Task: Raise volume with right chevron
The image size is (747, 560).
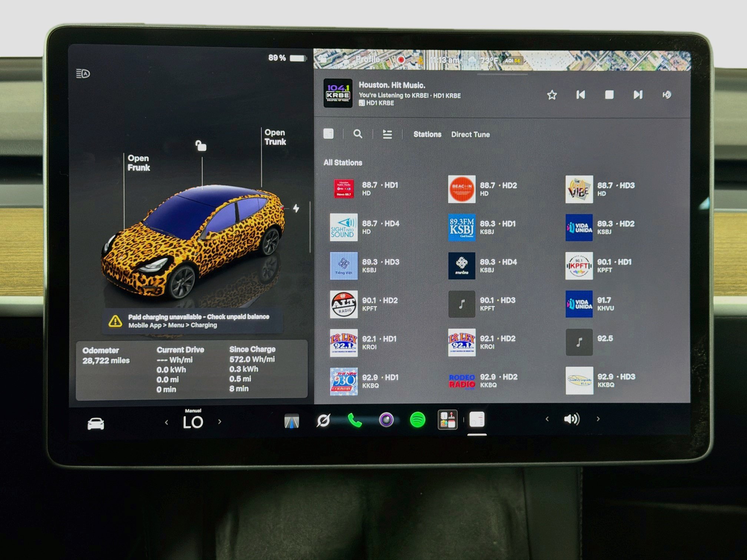Action: [598, 419]
